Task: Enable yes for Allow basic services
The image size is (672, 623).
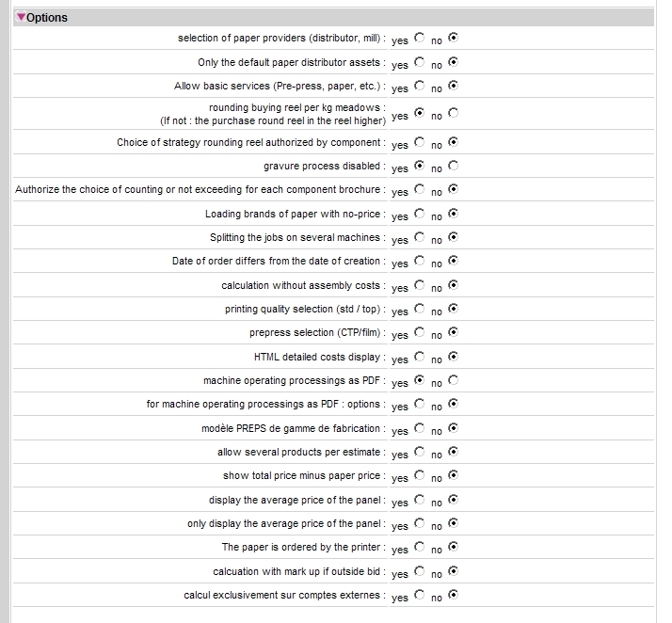Action: coord(420,86)
